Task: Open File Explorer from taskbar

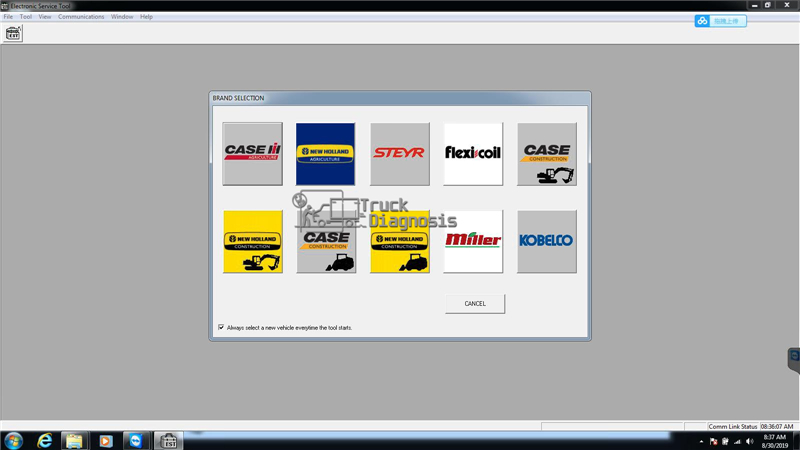Action: [x=74, y=441]
